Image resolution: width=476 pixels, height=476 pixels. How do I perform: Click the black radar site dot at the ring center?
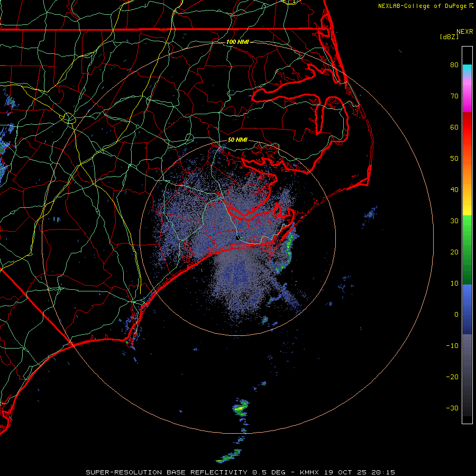pyautogui.click(x=237, y=238)
